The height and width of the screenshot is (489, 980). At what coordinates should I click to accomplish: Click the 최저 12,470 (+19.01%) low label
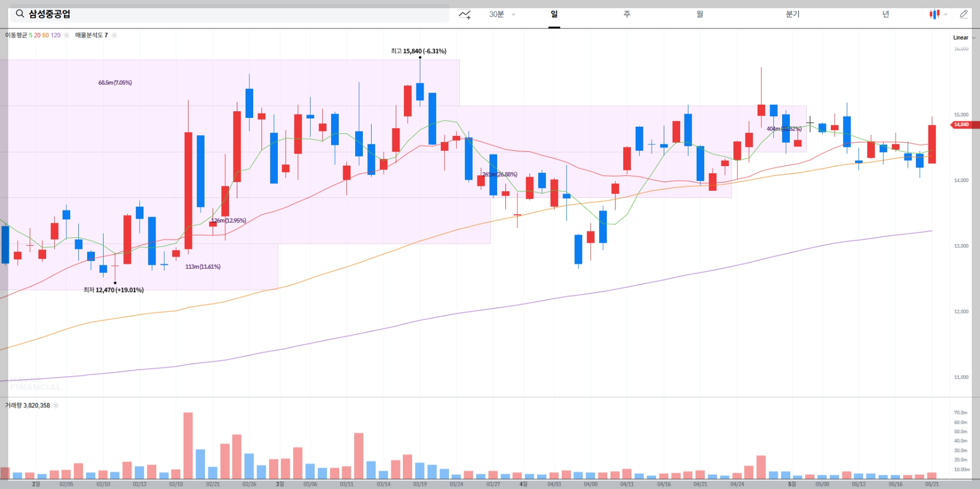pyautogui.click(x=113, y=290)
